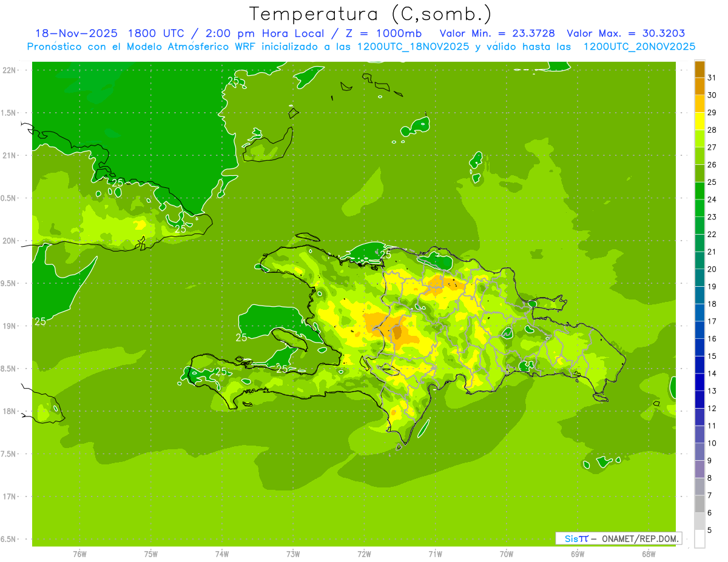Click the '11' value on the color scale
The width and height of the screenshot is (728, 562).
712,426
